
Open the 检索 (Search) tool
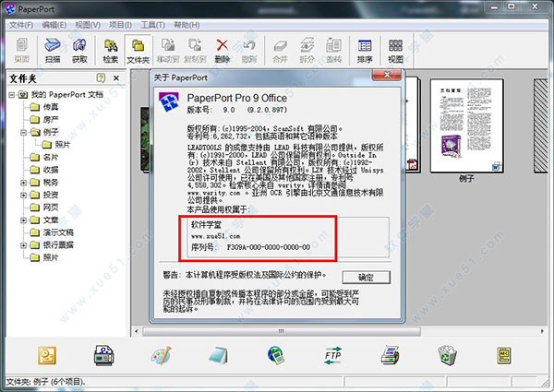tap(110, 51)
